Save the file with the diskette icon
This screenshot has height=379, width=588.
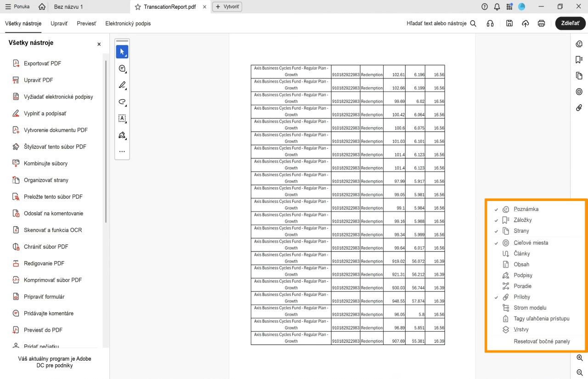pyautogui.click(x=509, y=23)
